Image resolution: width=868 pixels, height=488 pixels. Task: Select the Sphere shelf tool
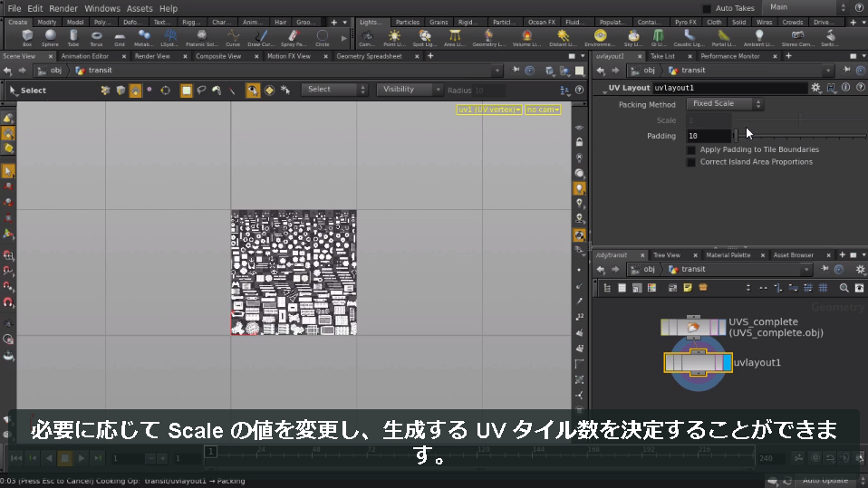(x=50, y=38)
